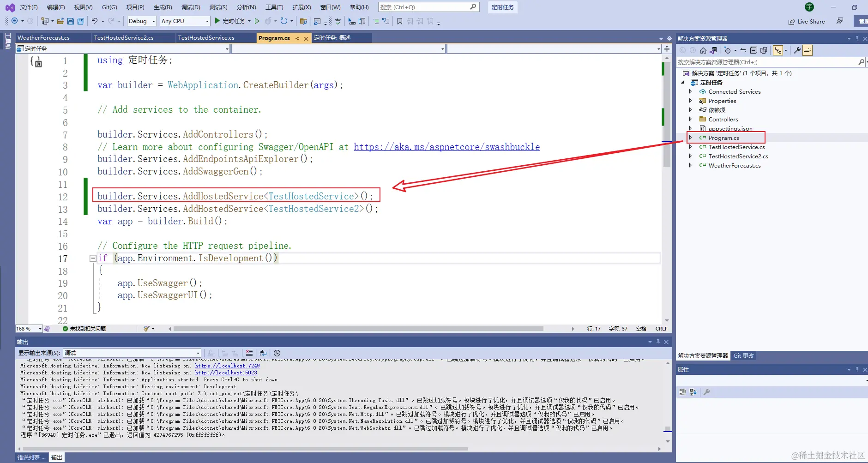Image resolution: width=868 pixels, height=463 pixels.
Task: Click the Undo arrow icon
Action: (94, 21)
